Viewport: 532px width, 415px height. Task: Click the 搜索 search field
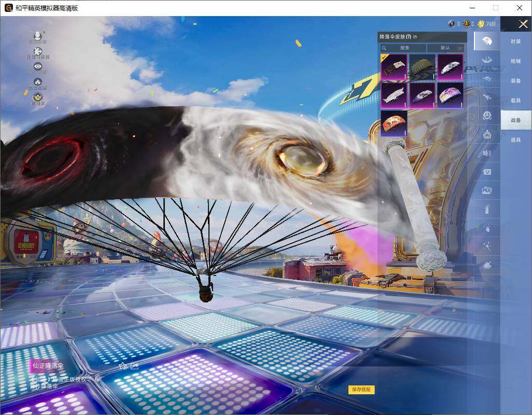pos(403,48)
